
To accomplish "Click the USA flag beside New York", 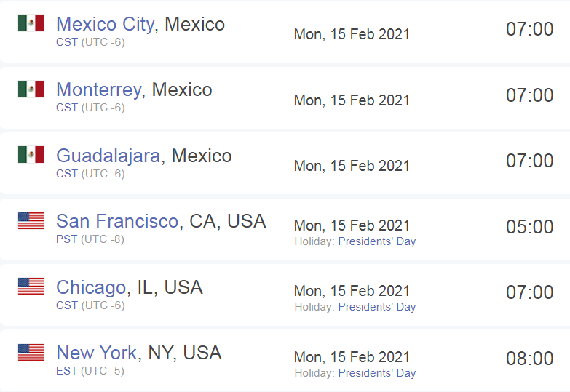I will 31,353.
